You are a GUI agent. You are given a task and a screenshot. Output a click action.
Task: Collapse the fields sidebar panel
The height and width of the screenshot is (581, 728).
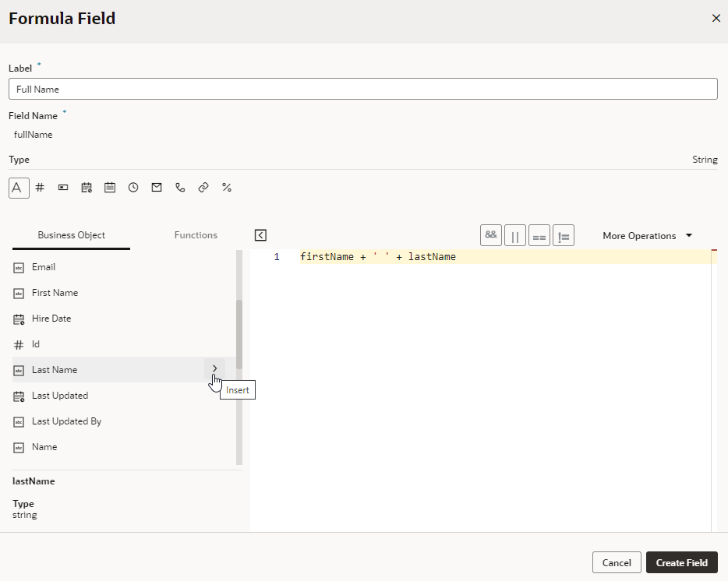click(x=260, y=234)
